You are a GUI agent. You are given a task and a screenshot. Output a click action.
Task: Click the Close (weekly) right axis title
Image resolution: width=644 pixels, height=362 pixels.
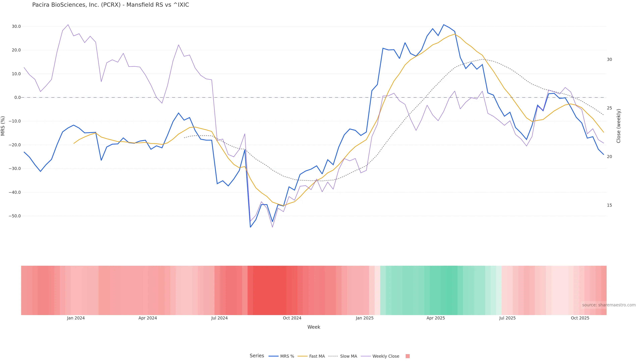pos(619,126)
